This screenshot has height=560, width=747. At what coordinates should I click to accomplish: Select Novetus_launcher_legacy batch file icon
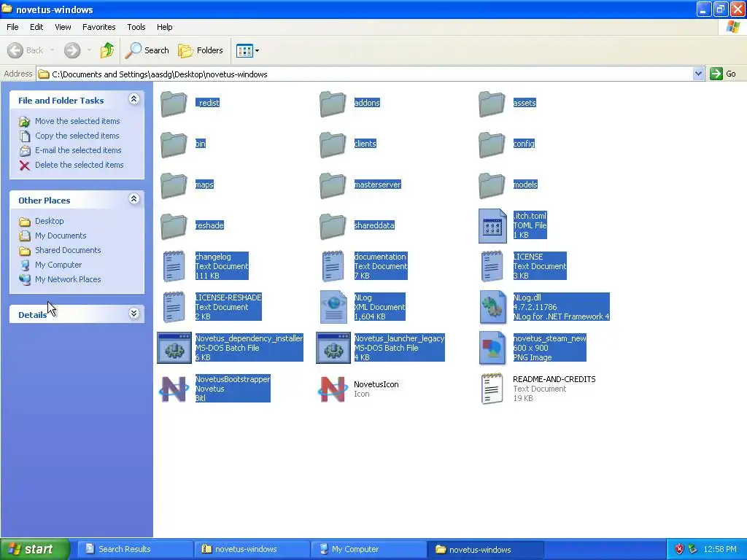(333, 348)
